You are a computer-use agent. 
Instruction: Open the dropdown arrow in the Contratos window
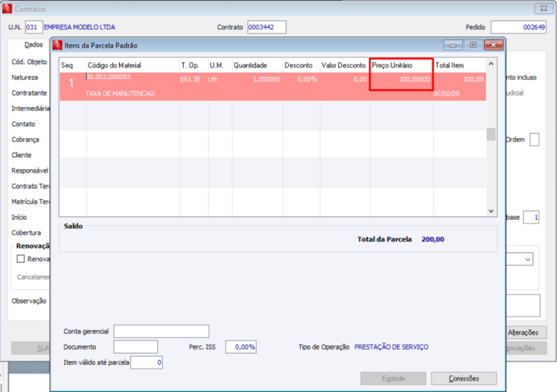[528, 259]
